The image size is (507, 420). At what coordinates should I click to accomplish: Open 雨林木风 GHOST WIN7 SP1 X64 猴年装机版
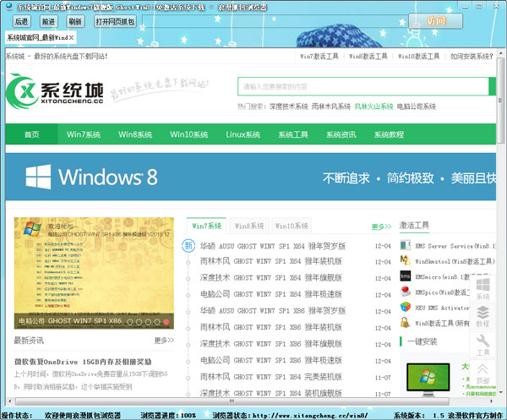coord(271,261)
